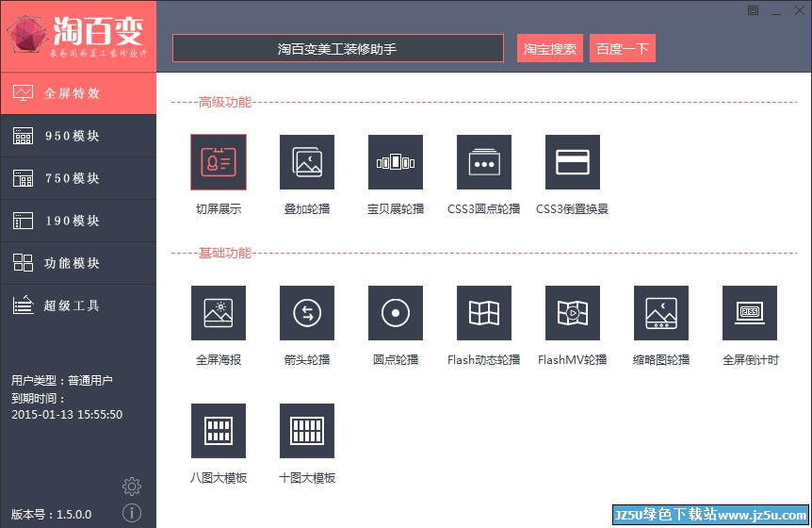Open CSS3圆点轮播 icon
This screenshot has width=812, height=528.
484,162
